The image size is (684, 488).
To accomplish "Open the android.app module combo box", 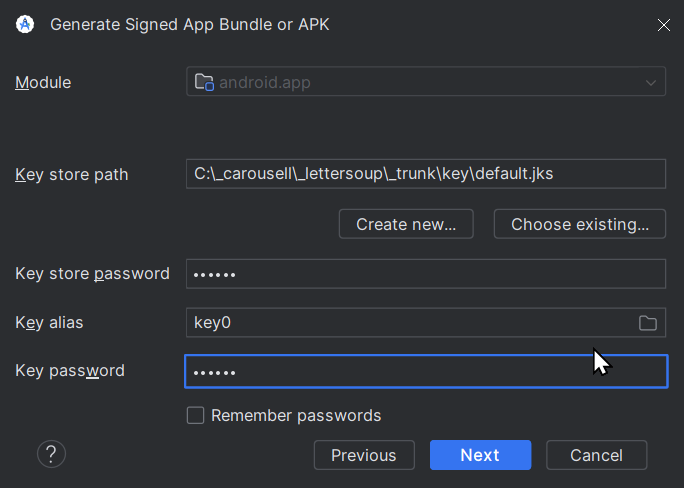I will pyautogui.click(x=425, y=82).
